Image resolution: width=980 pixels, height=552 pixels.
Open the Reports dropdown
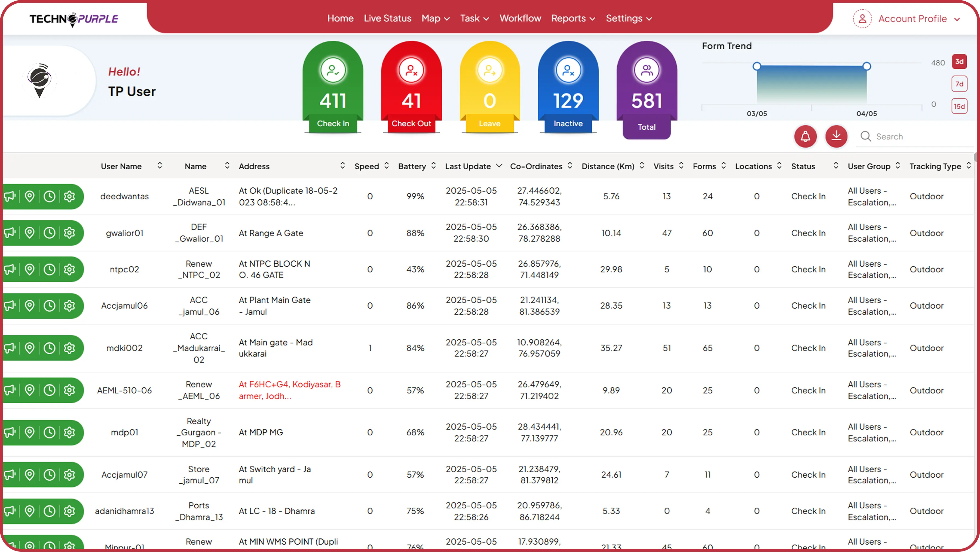point(572,18)
